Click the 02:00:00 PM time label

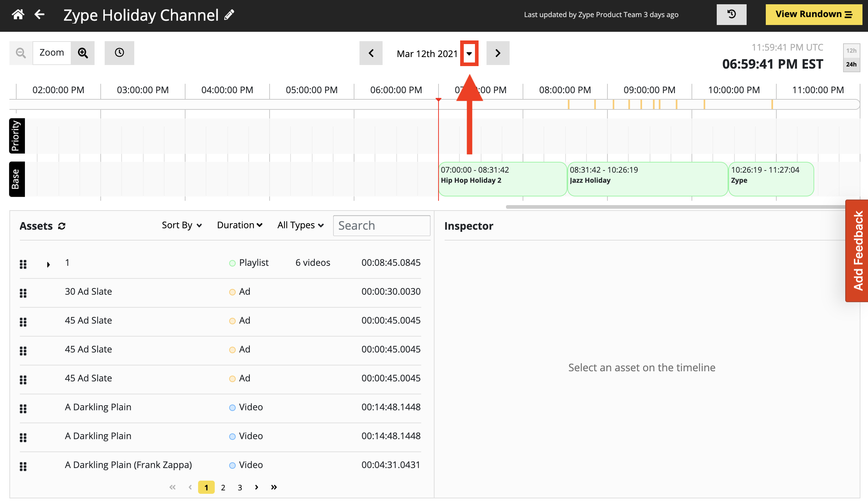coord(58,90)
